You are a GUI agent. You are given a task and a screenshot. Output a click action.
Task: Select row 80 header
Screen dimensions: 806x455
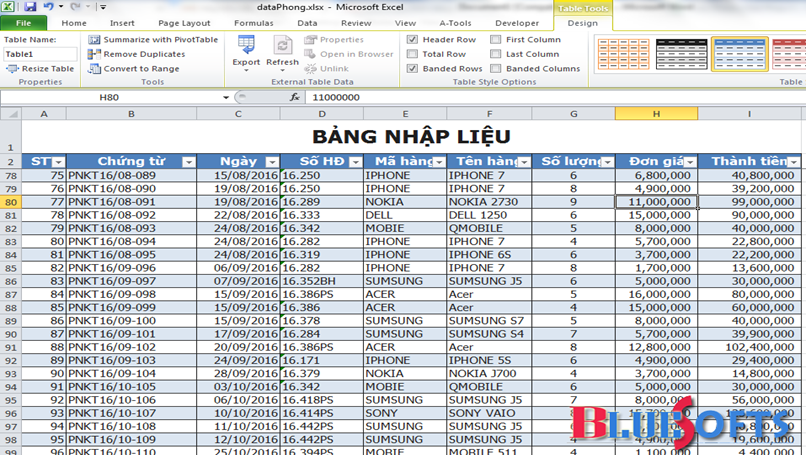[11, 202]
